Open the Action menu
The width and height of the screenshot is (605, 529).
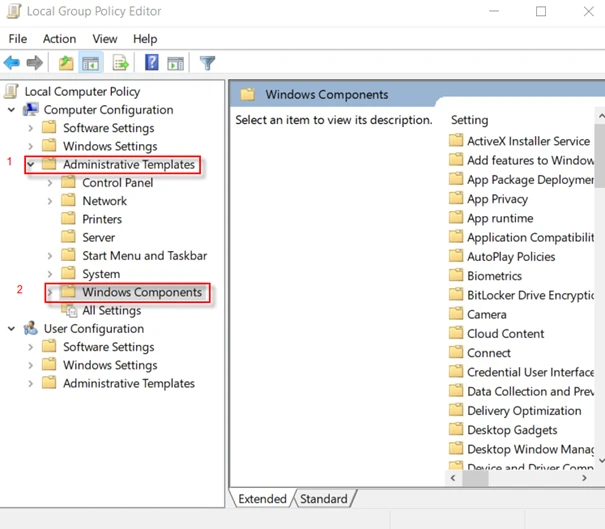[x=59, y=39]
